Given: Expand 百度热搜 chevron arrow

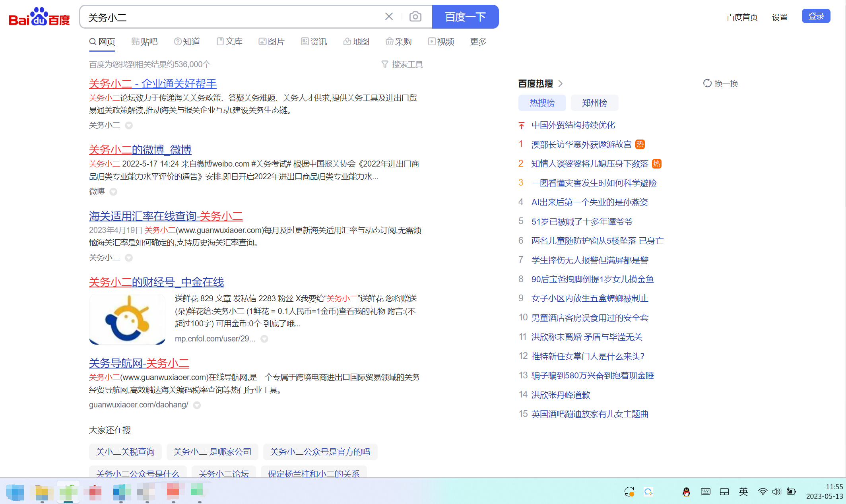Looking at the screenshot, I should pos(561,83).
